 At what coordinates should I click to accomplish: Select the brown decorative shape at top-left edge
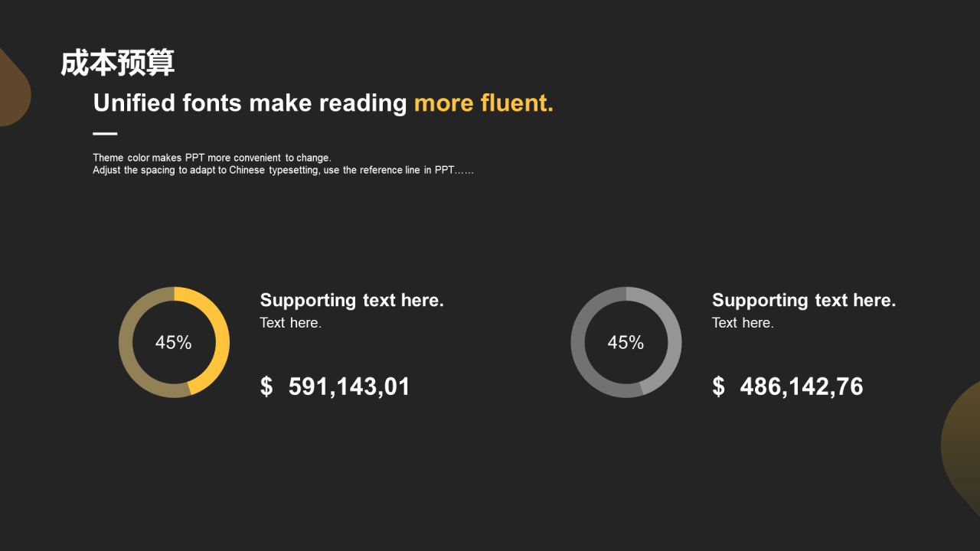[x=14, y=88]
